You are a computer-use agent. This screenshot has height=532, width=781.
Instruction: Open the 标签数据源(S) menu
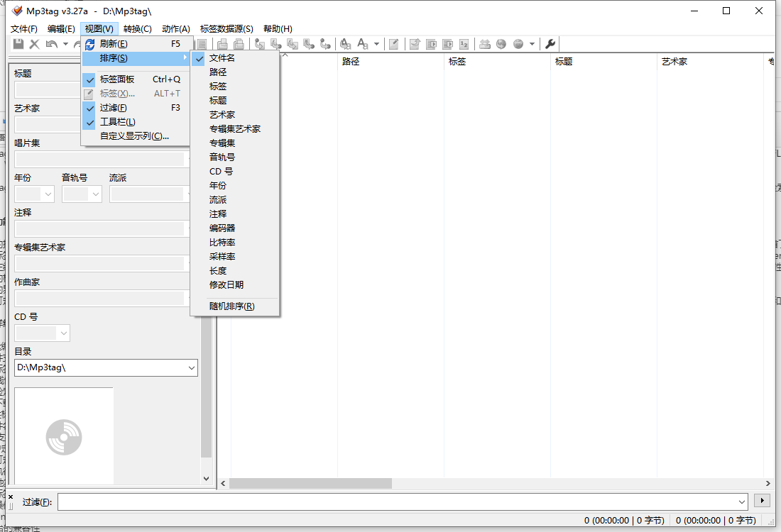(x=226, y=29)
